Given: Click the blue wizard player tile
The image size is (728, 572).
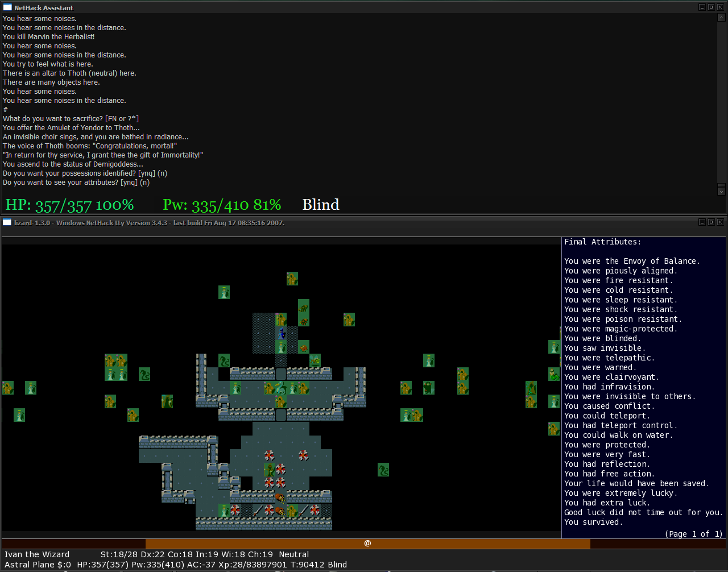Looking at the screenshot, I should pos(281,333).
